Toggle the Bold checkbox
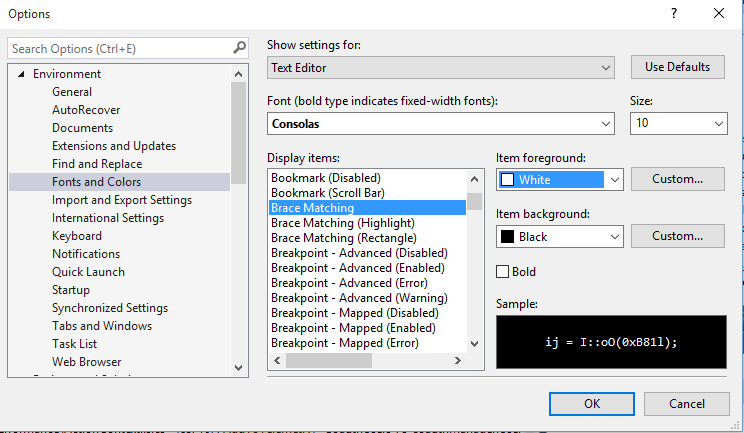Viewport: 744px width, 433px height. [502, 272]
